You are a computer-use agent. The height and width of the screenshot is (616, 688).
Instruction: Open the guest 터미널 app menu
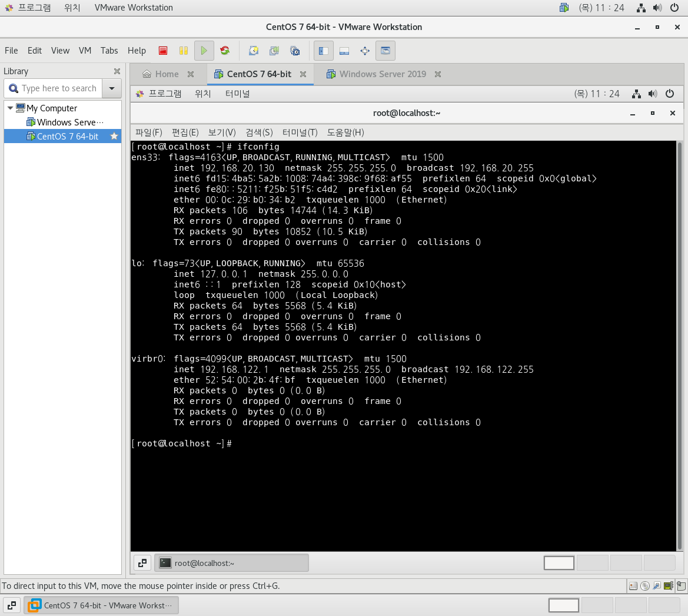click(237, 94)
